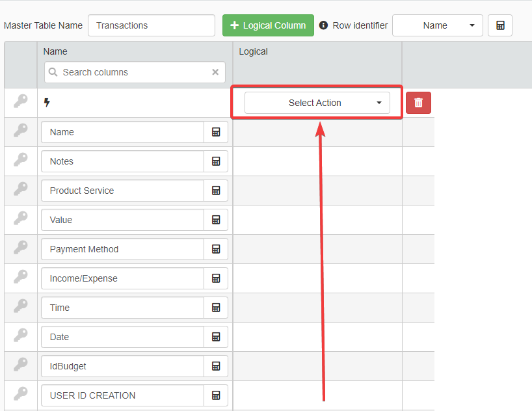Viewport: 532px width, 411px height.
Task: Click calculator icon beside Payment Method
Action: click(x=216, y=249)
